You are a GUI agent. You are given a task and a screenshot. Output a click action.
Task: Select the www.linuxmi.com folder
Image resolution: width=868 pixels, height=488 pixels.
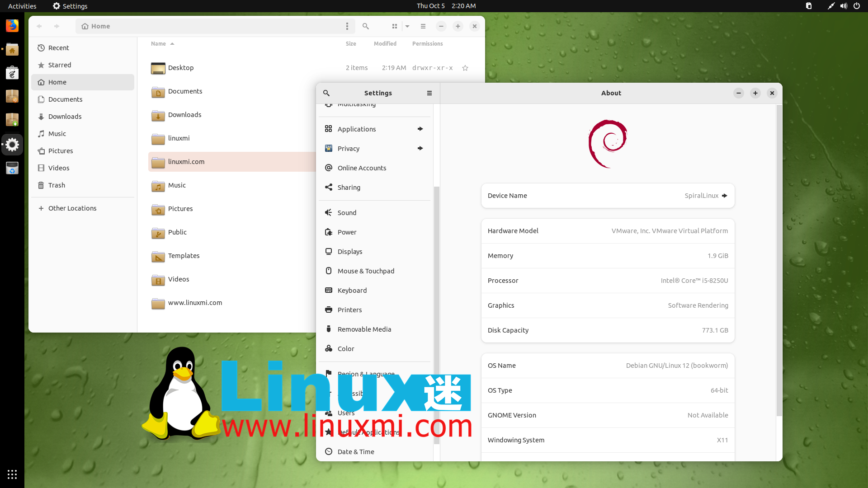[232, 303]
